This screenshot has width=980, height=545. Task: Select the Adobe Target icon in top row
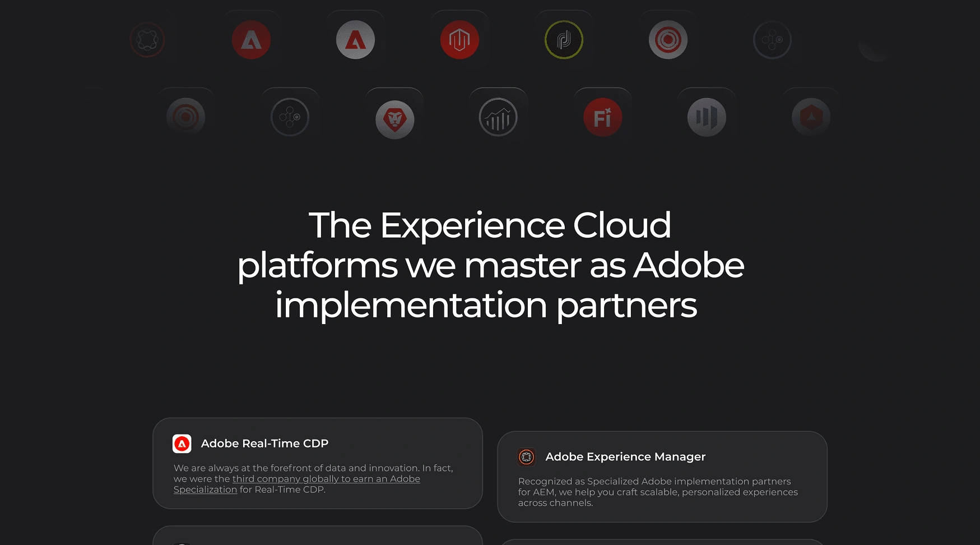pyautogui.click(x=668, y=40)
